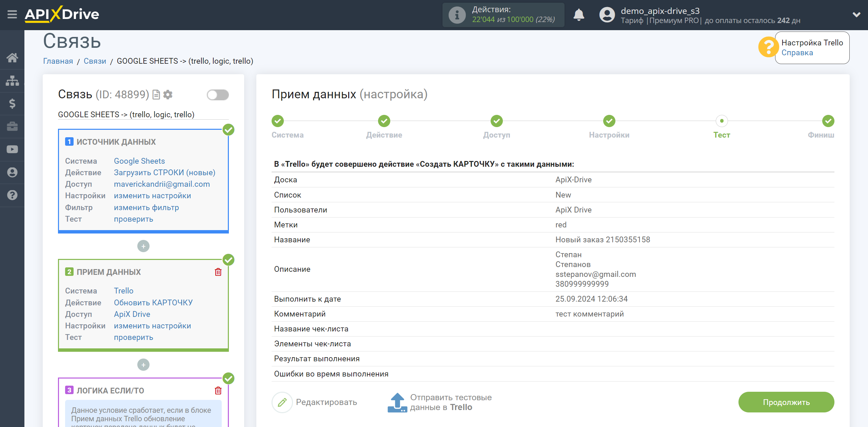The height and width of the screenshot is (427, 868).
Task: Open Trello system link
Action: coord(124,291)
